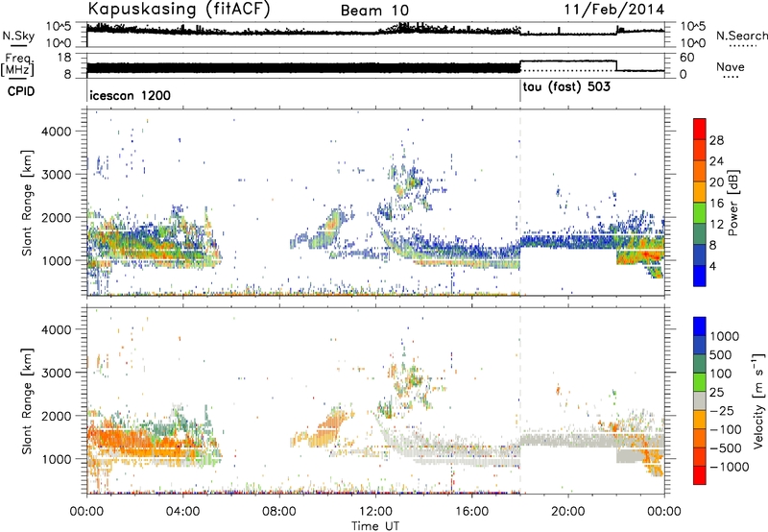768x532 pixels.
Task: Click the 'N.Sky' legend label
Action: pyautogui.click(x=18, y=36)
